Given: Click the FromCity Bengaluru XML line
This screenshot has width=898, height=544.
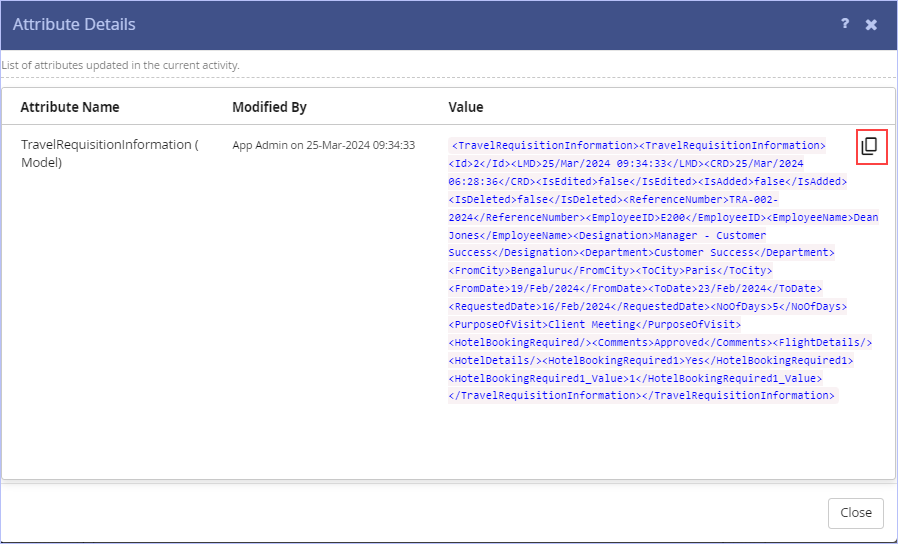Looking at the screenshot, I should (611, 270).
